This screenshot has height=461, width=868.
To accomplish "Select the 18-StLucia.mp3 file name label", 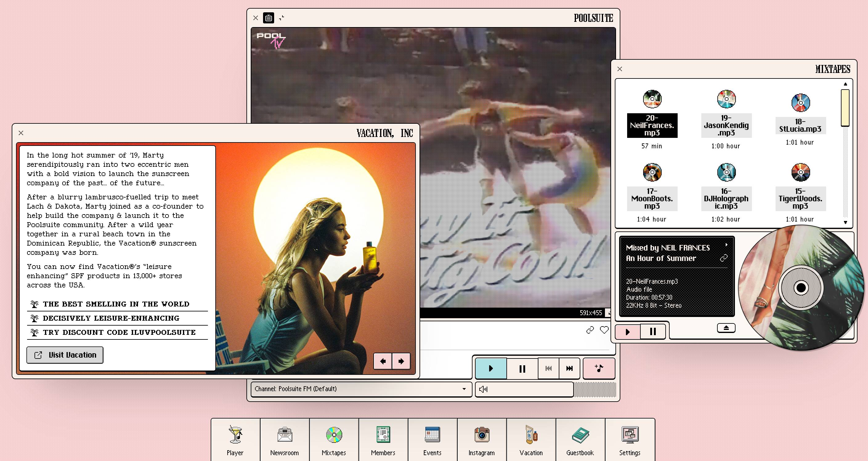I will [800, 125].
